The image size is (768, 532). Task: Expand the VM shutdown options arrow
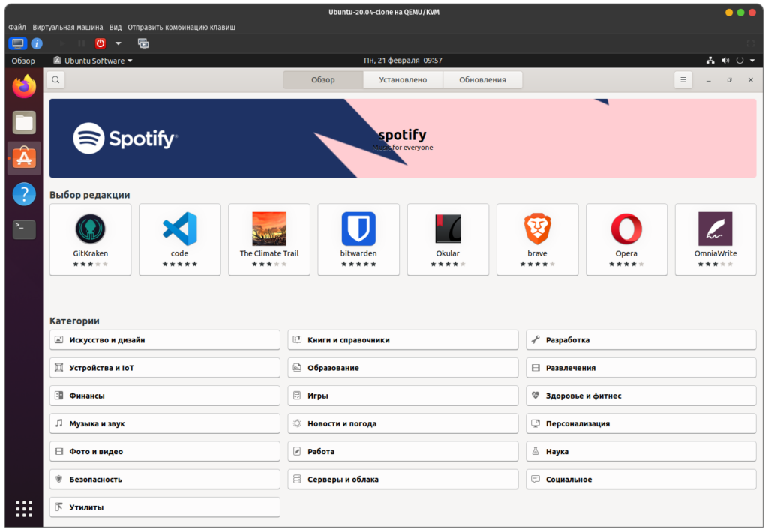point(118,43)
